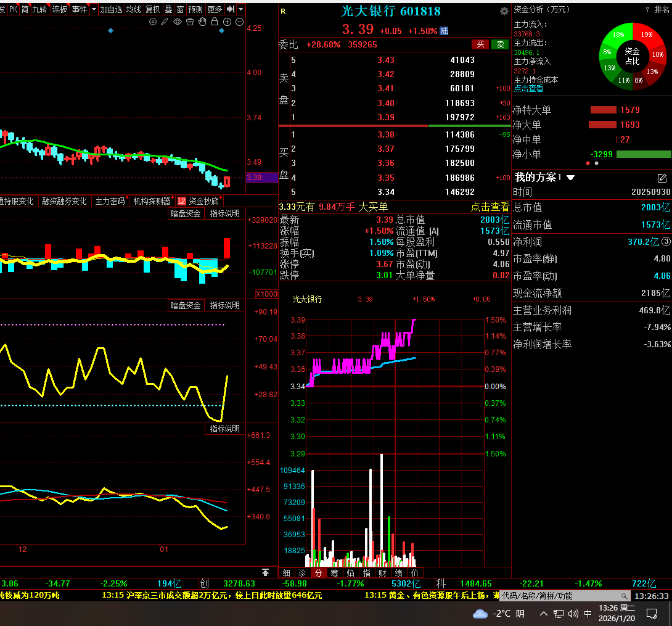
Task: Click the skip-to-end arrow icon in toolbar
Action: pos(231,9)
